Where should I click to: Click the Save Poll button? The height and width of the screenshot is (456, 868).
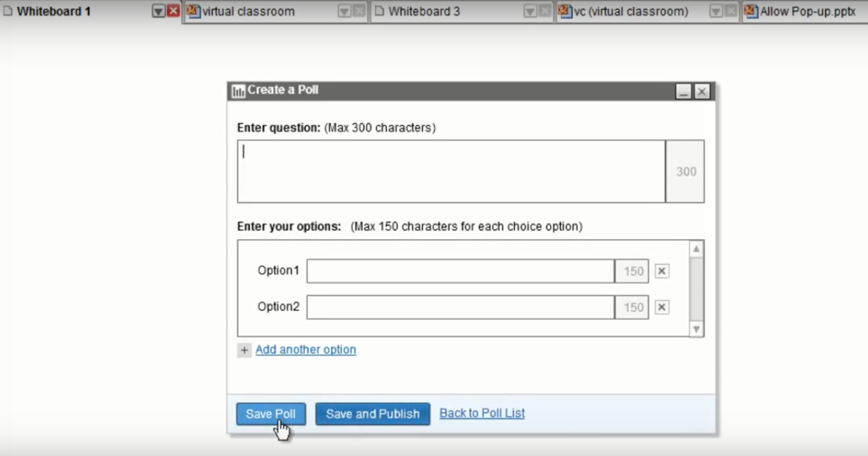click(271, 414)
